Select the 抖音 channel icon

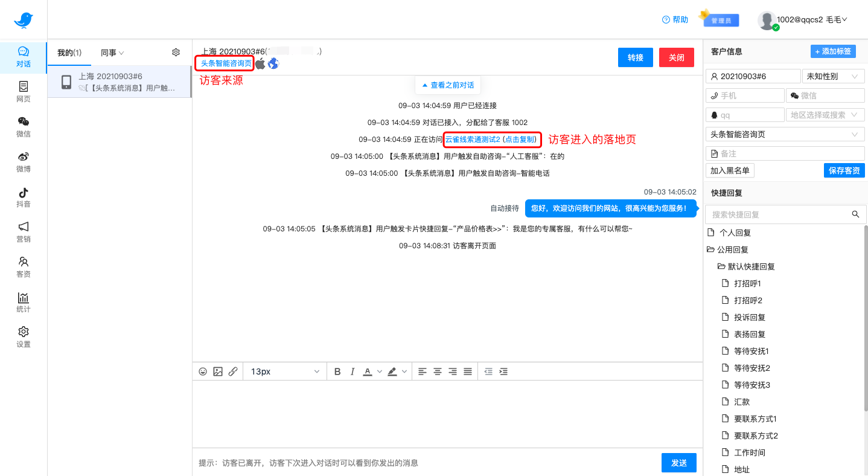(x=23, y=198)
